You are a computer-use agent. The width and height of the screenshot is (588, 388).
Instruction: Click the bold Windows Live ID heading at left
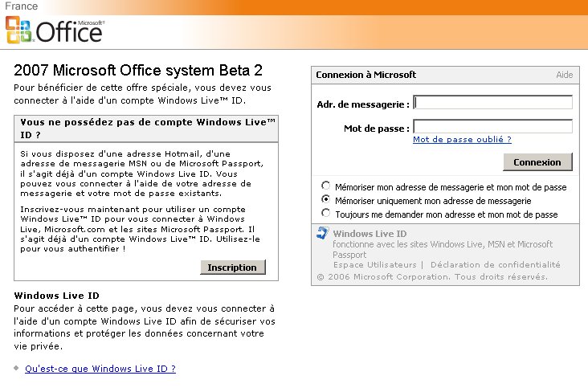pos(56,296)
